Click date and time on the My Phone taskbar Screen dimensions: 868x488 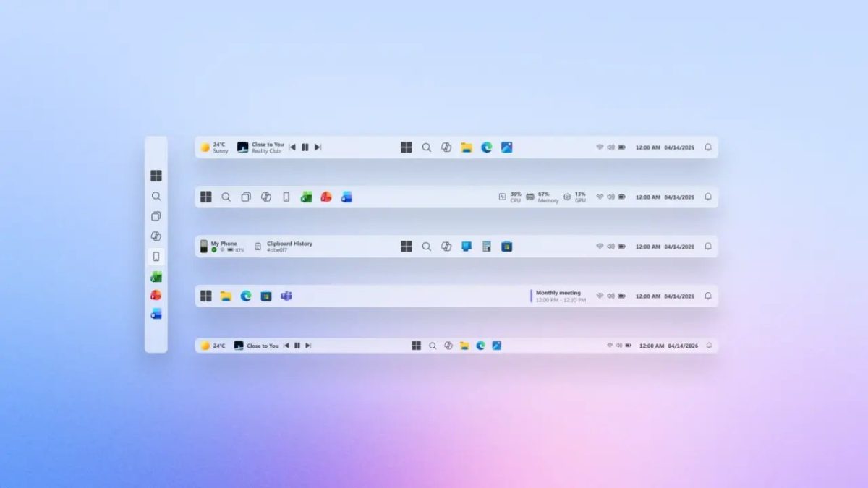click(665, 247)
